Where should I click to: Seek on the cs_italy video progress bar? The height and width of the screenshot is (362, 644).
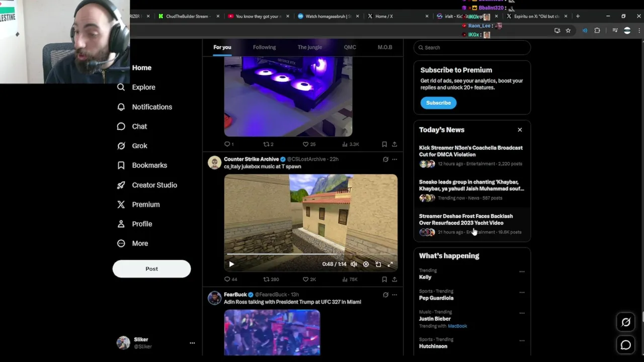310,254
